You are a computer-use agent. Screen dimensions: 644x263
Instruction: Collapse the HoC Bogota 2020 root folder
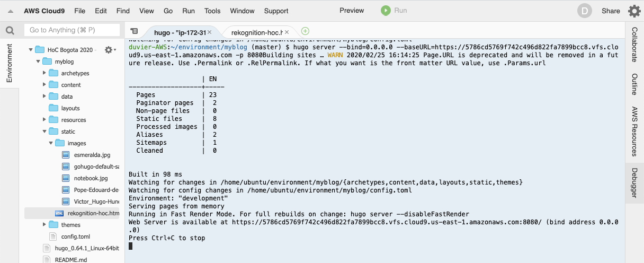[x=31, y=50]
